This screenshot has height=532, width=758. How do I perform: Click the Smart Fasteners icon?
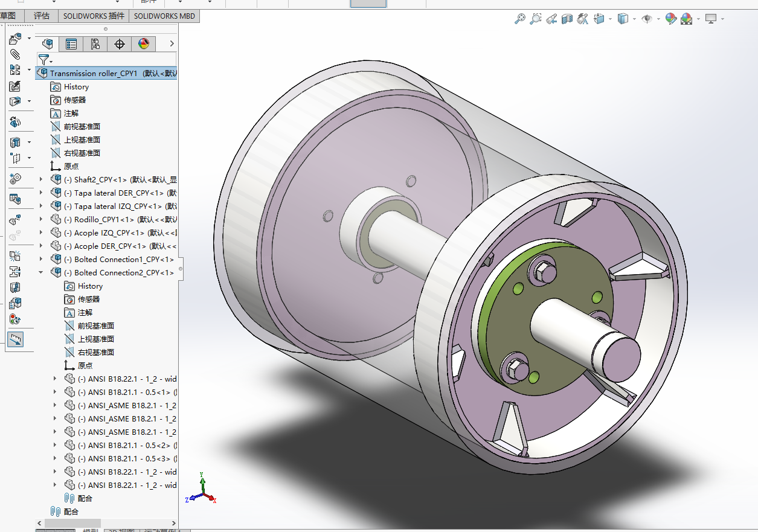(x=15, y=86)
